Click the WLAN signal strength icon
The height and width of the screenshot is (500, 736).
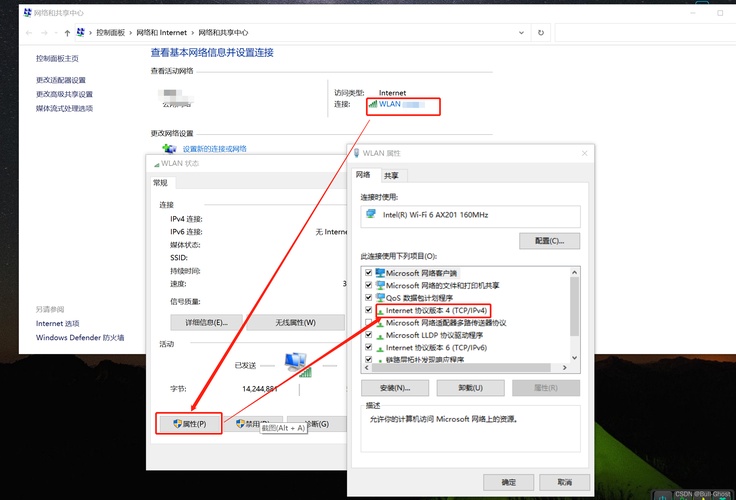373,104
